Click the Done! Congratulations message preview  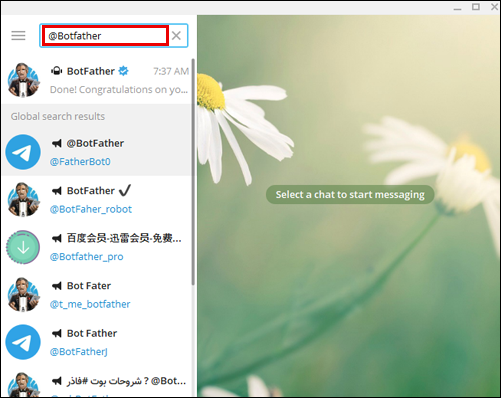(x=119, y=89)
